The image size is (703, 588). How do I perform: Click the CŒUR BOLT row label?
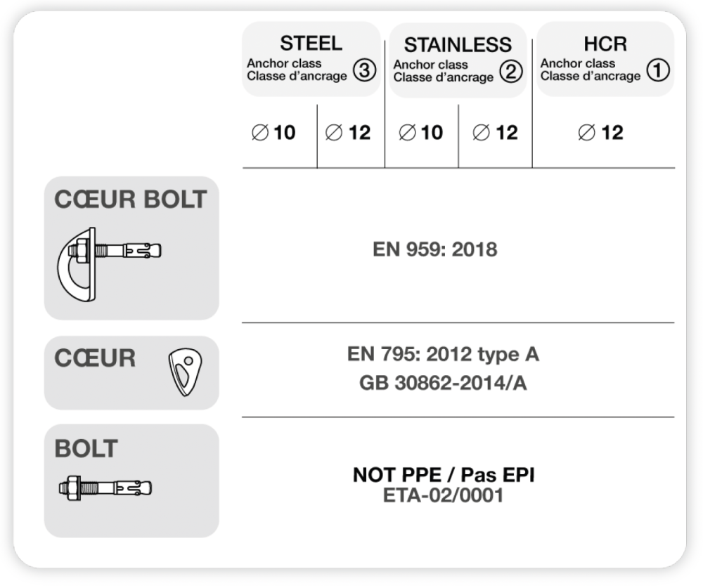tap(130, 200)
